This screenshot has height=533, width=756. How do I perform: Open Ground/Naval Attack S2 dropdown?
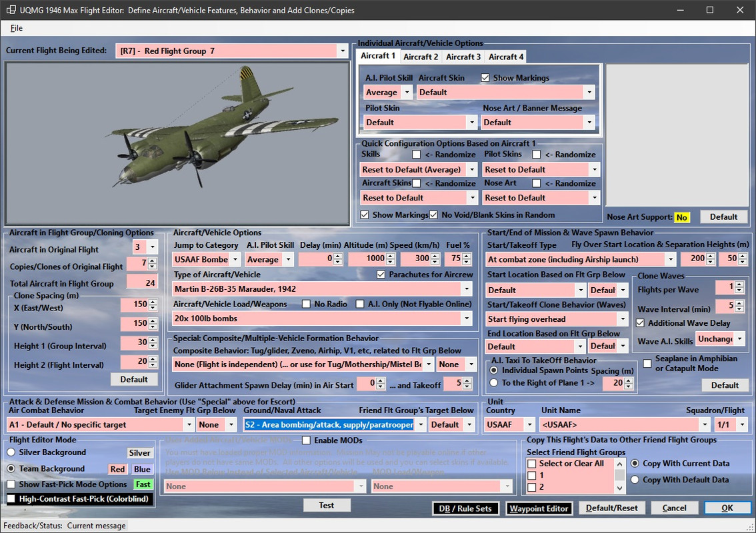point(421,424)
